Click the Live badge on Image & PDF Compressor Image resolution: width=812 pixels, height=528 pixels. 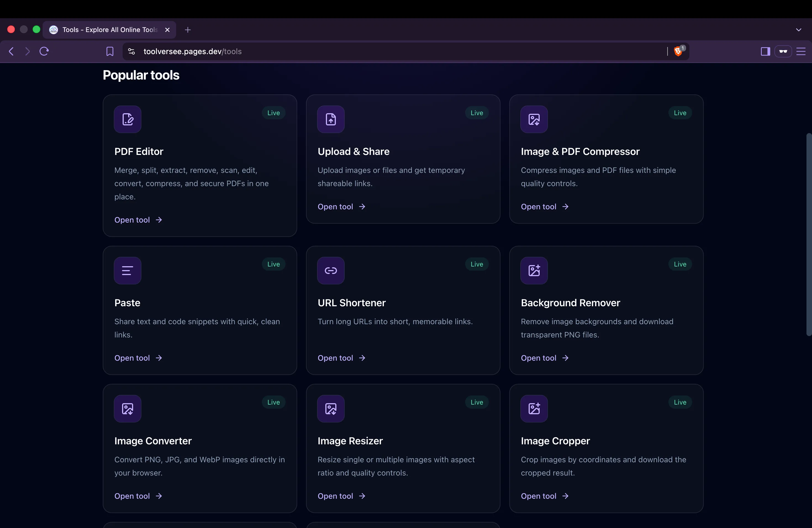(x=680, y=113)
